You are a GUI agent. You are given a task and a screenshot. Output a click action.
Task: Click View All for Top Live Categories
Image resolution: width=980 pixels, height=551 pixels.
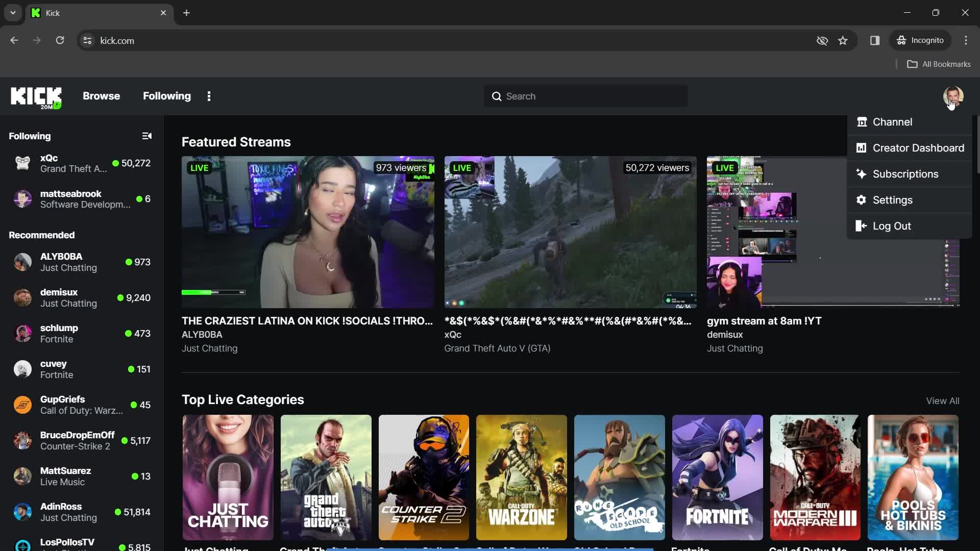click(942, 401)
